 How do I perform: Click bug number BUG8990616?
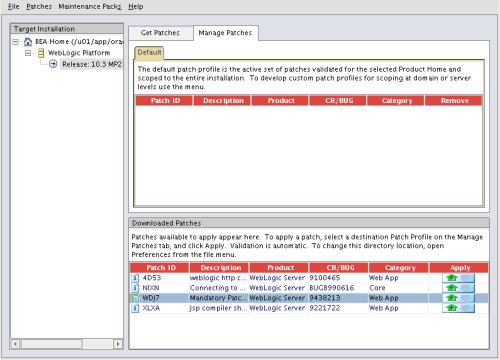332,288
